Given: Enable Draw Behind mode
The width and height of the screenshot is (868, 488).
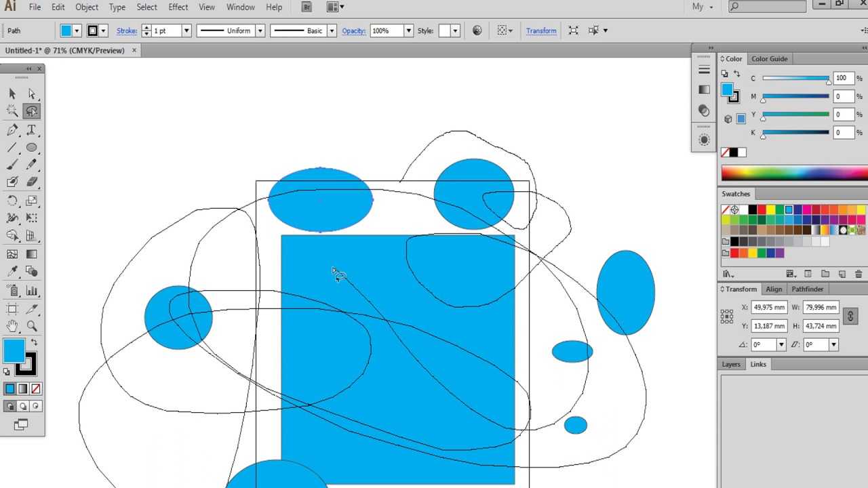Looking at the screenshot, I should click(22, 406).
